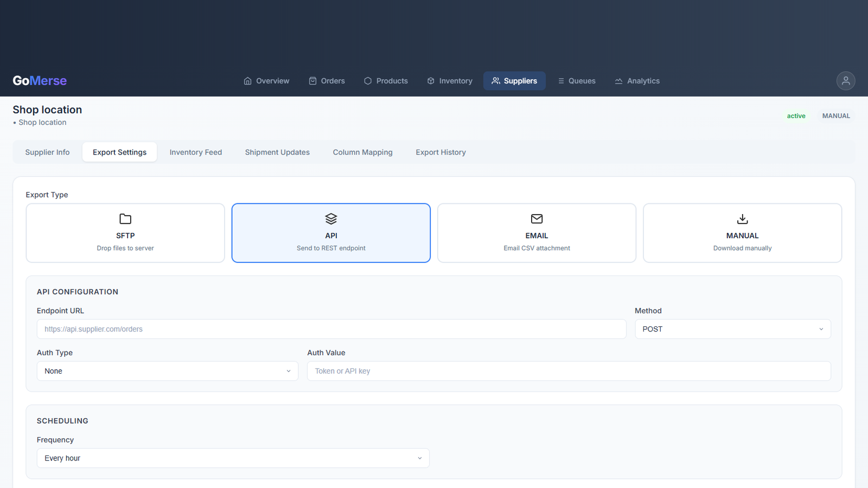868x488 pixels.
Task: Click the MANUAL badge in the header
Action: pos(836,116)
